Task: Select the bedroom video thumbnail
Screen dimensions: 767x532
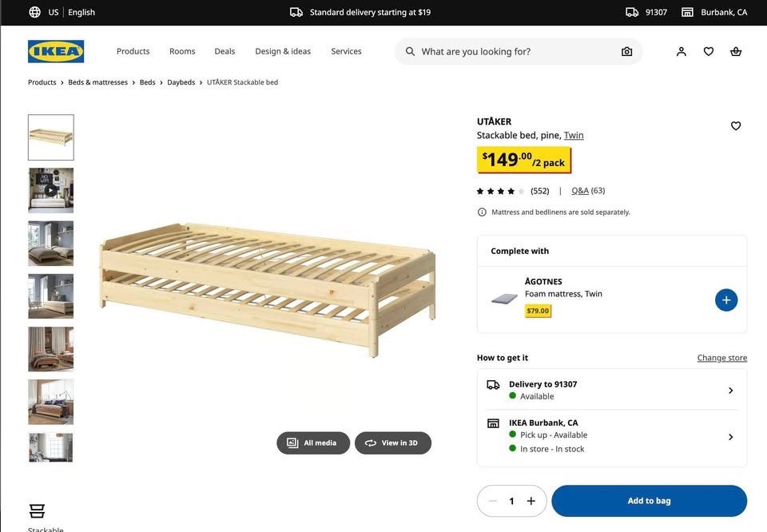Action: 50,189
